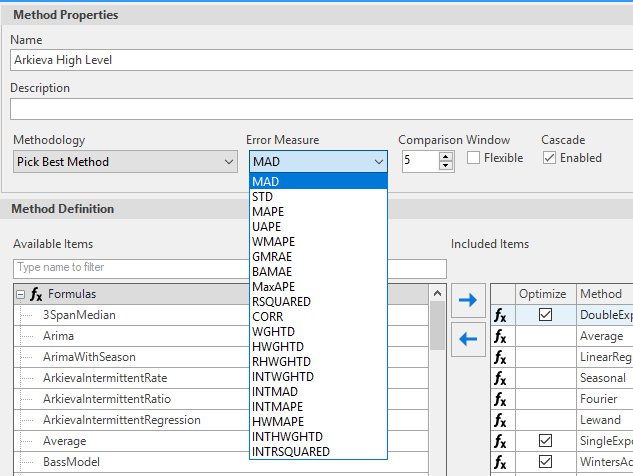Click the fx icon on the Average included row
Image resolution: width=633 pixels, height=476 pixels.
[x=500, y=336]
